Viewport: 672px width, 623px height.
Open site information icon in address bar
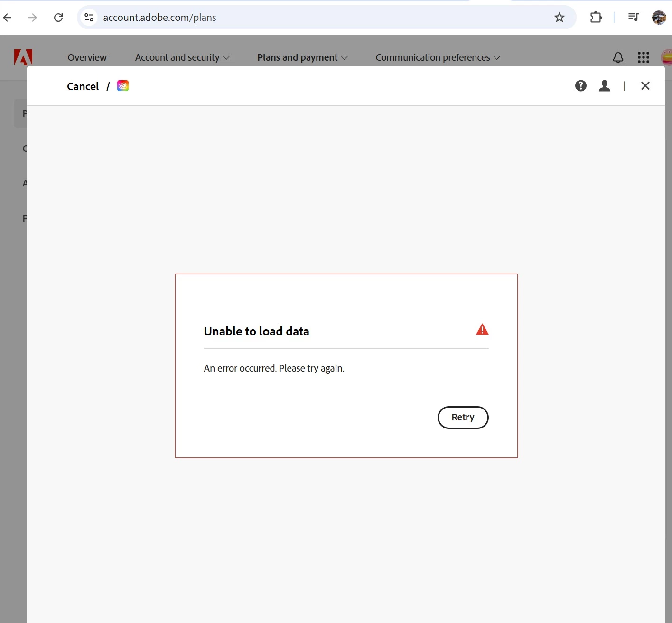coord(89,18)
